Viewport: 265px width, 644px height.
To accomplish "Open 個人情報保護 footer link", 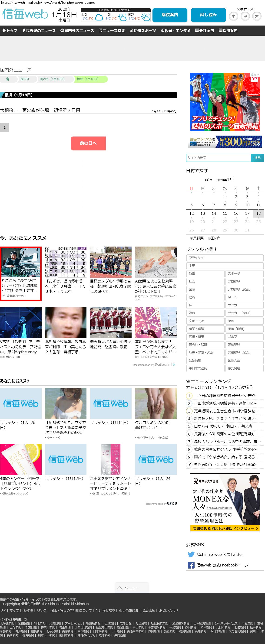I will coord(129,611).
